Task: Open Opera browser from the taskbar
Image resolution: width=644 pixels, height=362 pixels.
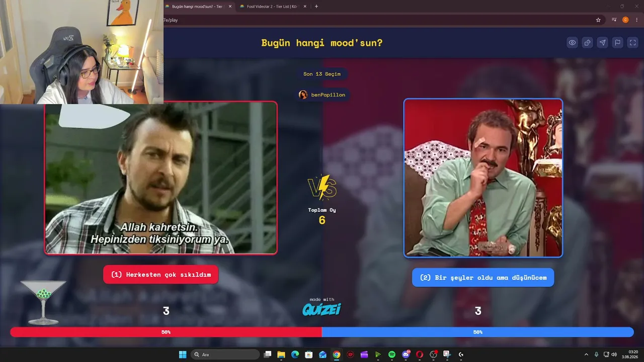Action: (x=420, y=354)
